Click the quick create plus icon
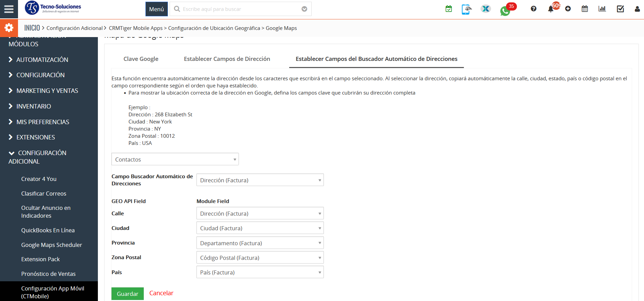The image size is (644, 301). coord(568,9)
